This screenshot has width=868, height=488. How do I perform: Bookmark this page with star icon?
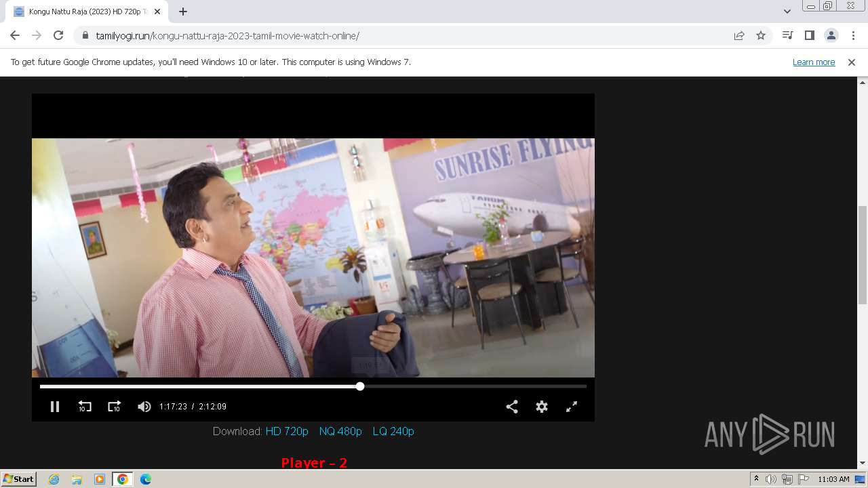click(x=761, y=35)
